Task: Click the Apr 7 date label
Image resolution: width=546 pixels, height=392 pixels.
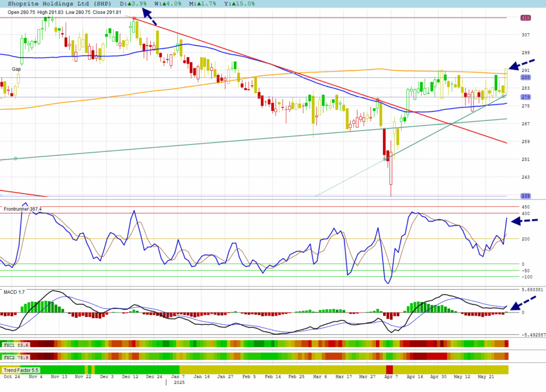Action: pyautogui.click(x=391, y=377)
